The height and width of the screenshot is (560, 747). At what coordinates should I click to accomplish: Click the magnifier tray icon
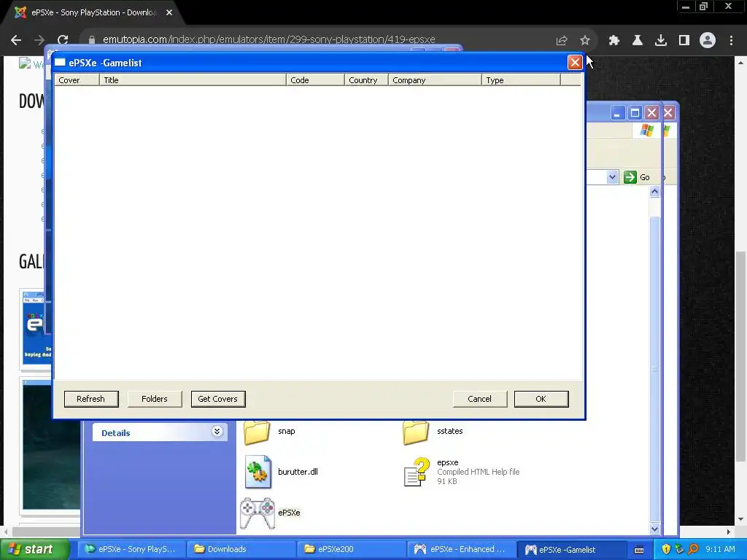[x=694, y=549]
